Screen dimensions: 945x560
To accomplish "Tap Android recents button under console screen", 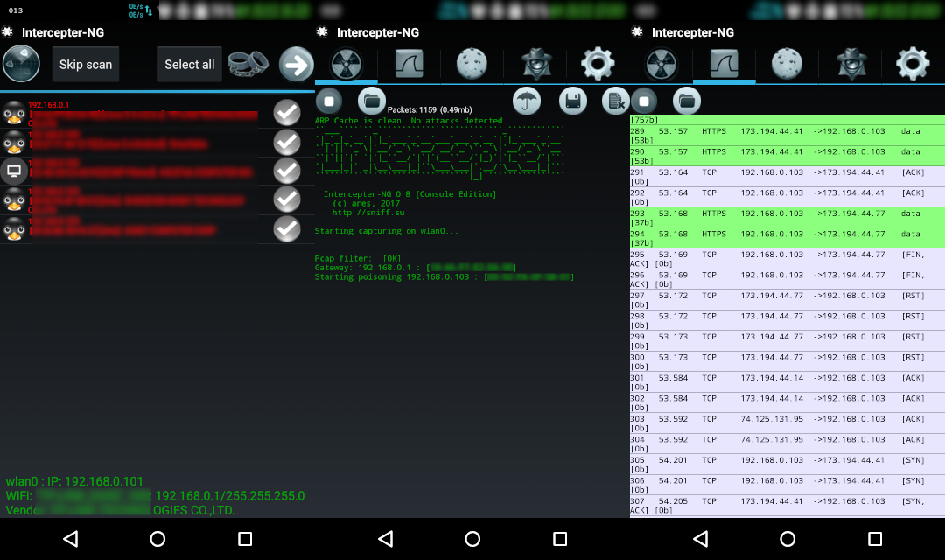I will point(560,538).
